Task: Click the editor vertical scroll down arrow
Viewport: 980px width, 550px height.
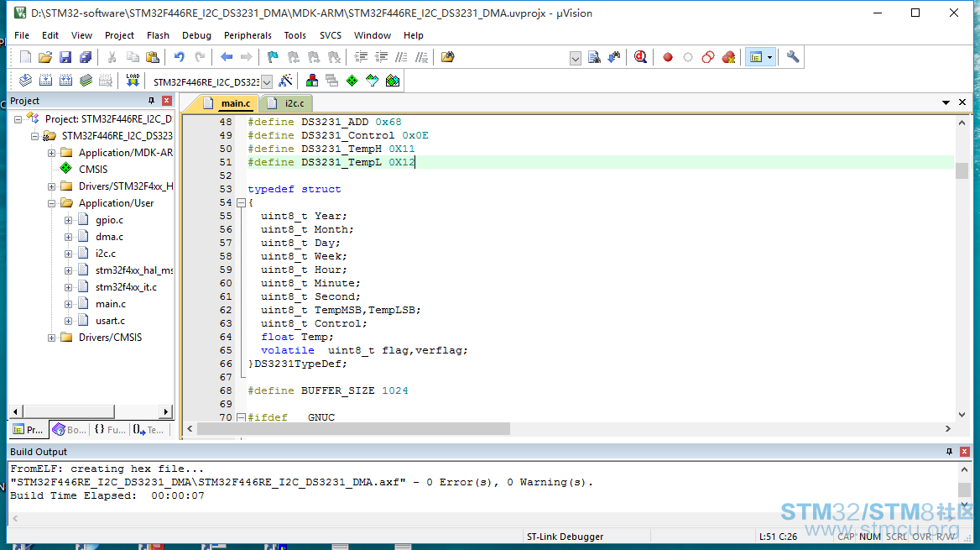Action: 962,415
